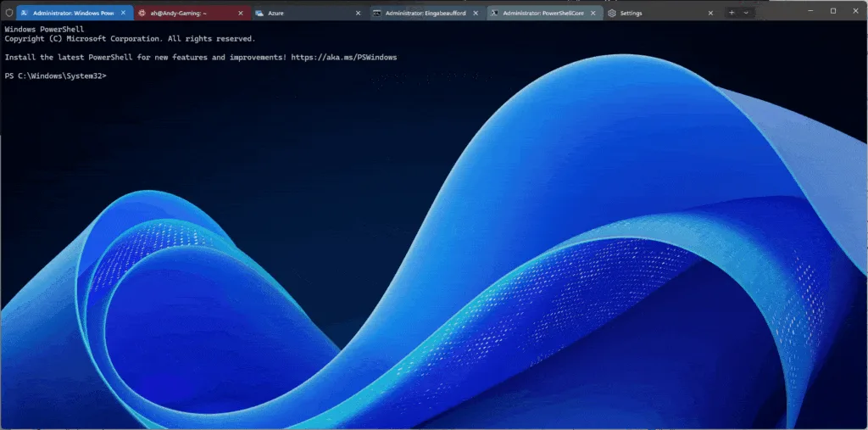Close the Azure tab
This screenshot has width=868, height=430.
(x=359, y=13)
